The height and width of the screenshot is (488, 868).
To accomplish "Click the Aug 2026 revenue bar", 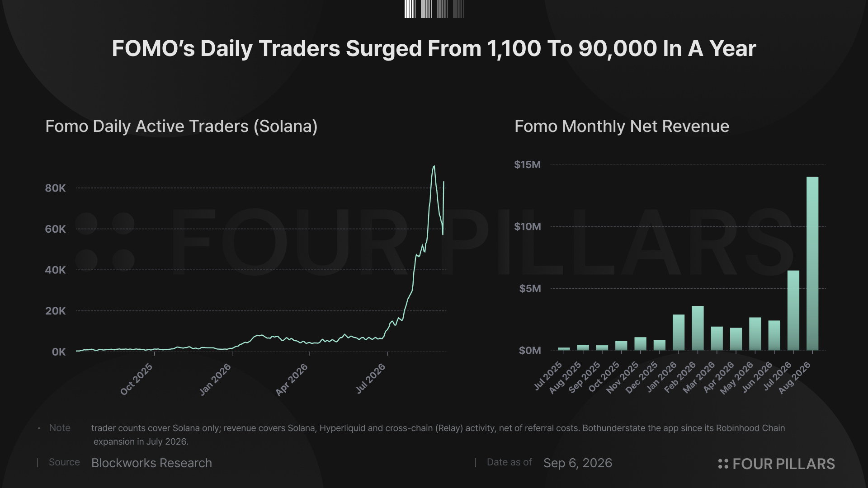I will click(x=812, y=263).
